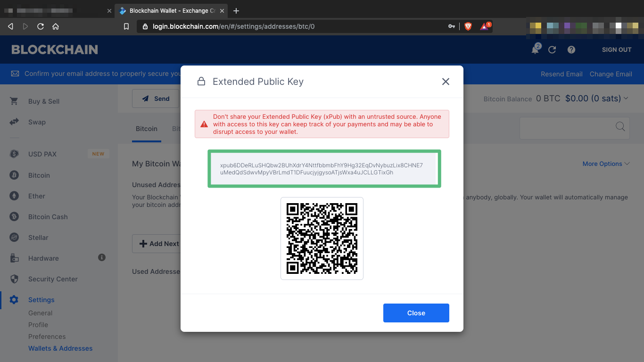This screenshot has height=362, width=644.
Task: Click the address bar URL
Action: (x=233, y=26)
